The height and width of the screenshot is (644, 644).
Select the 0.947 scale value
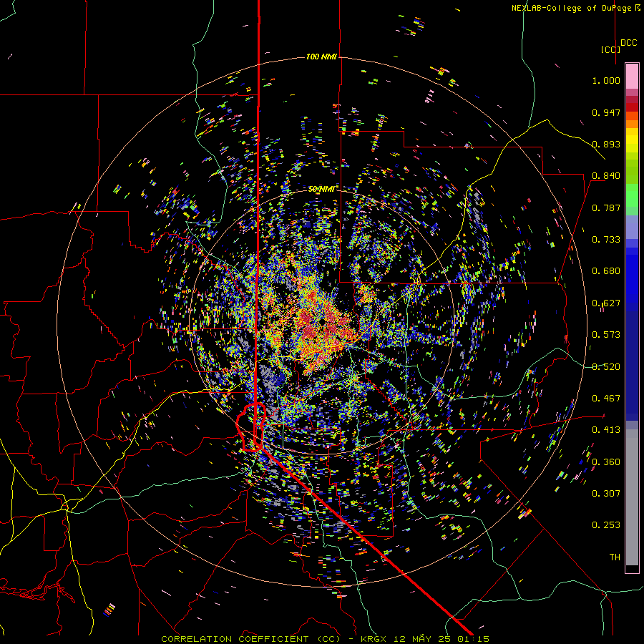point(606,112)
